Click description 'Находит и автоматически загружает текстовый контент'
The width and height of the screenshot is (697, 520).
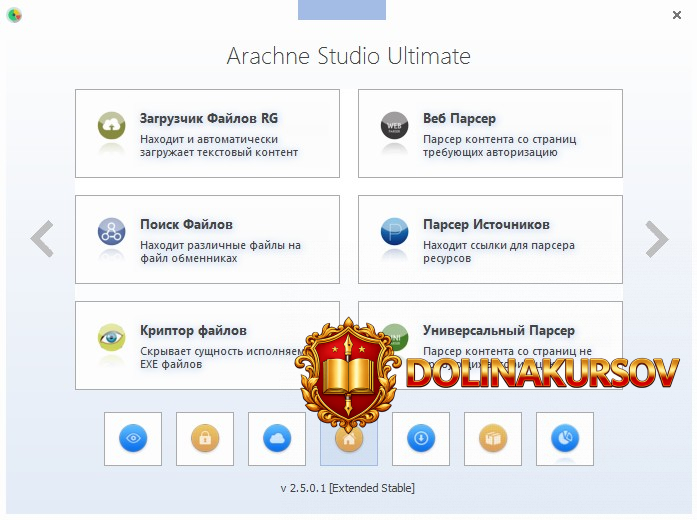point(219,146)
